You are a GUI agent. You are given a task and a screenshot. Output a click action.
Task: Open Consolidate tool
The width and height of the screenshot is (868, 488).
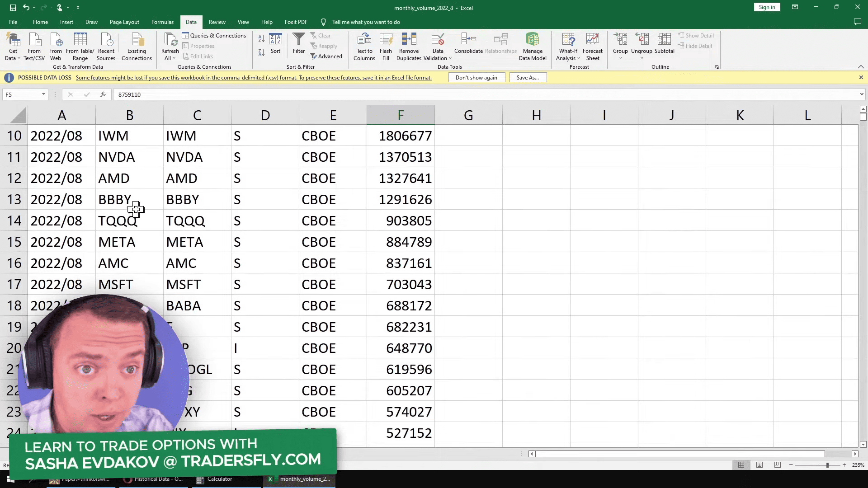tap(468, 44)
